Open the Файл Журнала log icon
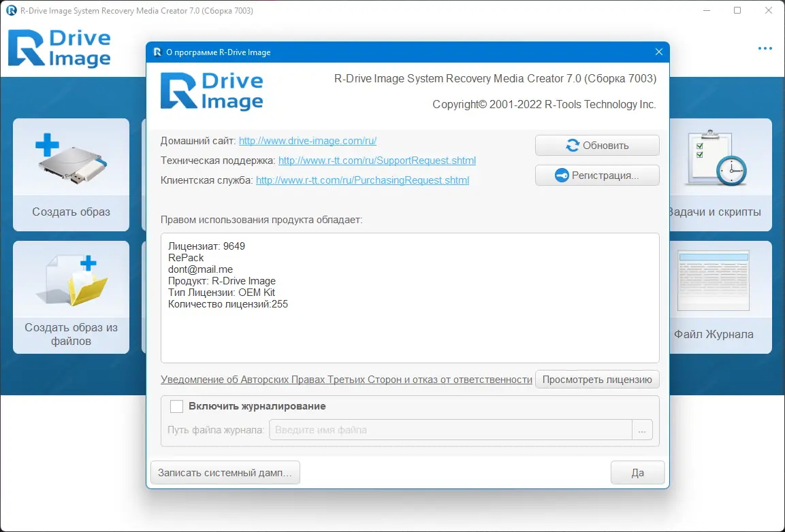Viewport: 785px width, 532px height. [713, 281]
